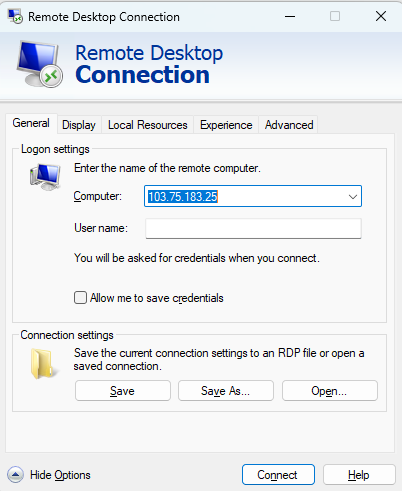Expand the Computer address dropdown arrow
This screenshot has width=402, height=491.
point(353,196)
